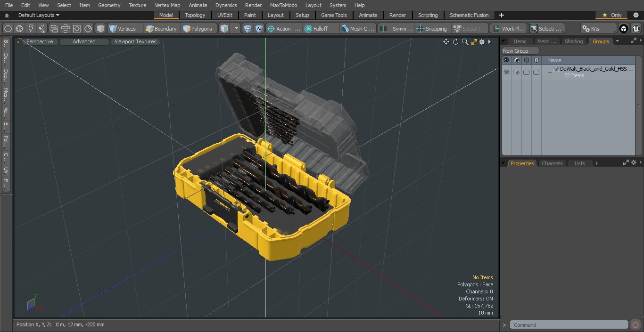The height and width of the screenshot is (332, 644).
Task: Maximize viewport with orange expand icon
Action: coord(474,42)
